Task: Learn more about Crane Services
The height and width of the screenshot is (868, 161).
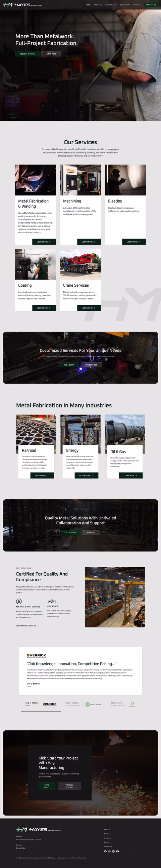Action: (89, 308)
